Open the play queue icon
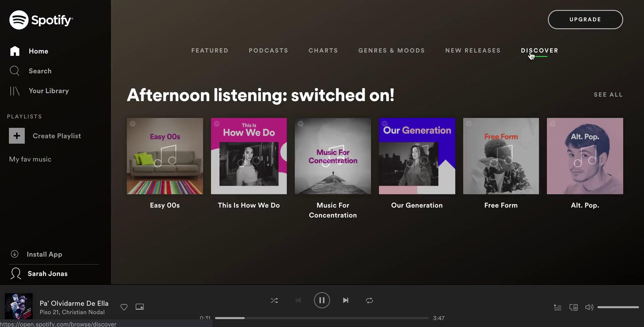The image size is (644, 327). click(557, 307)
